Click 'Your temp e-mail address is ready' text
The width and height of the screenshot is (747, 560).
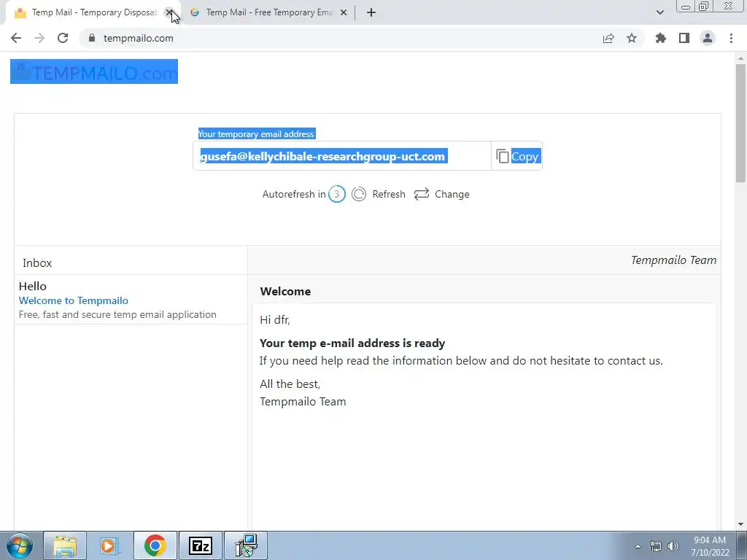pyautogui.click(x=352, y=343)
